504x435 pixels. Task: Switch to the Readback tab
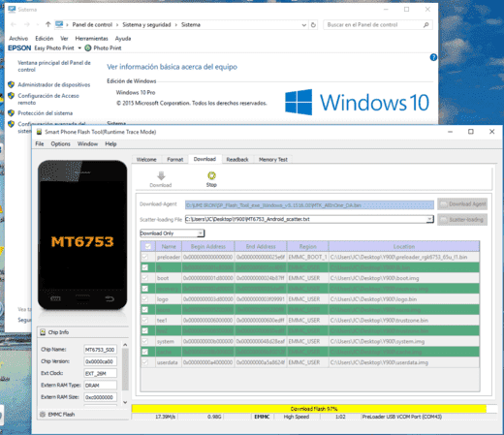click(237, 160)
